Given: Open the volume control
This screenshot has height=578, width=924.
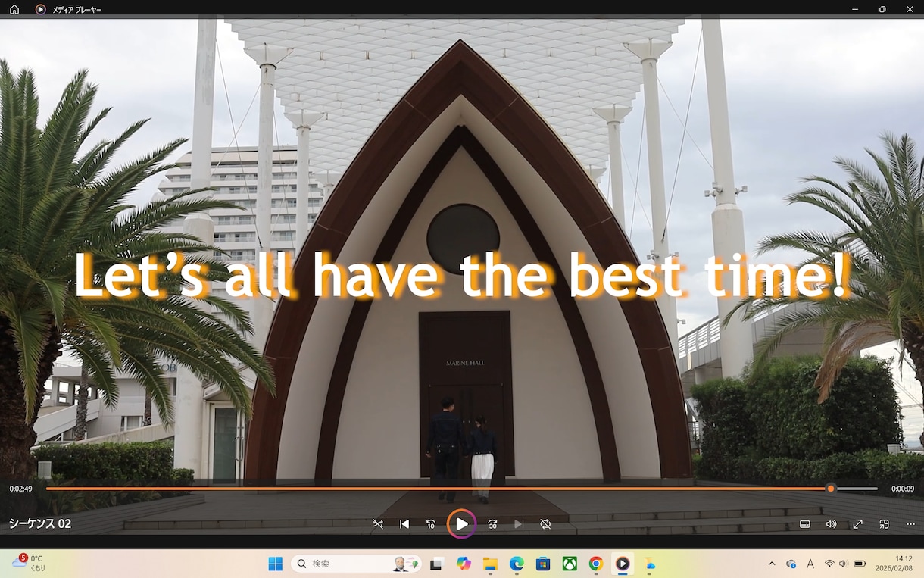Looking at the screenshot, I should point(831,524).
